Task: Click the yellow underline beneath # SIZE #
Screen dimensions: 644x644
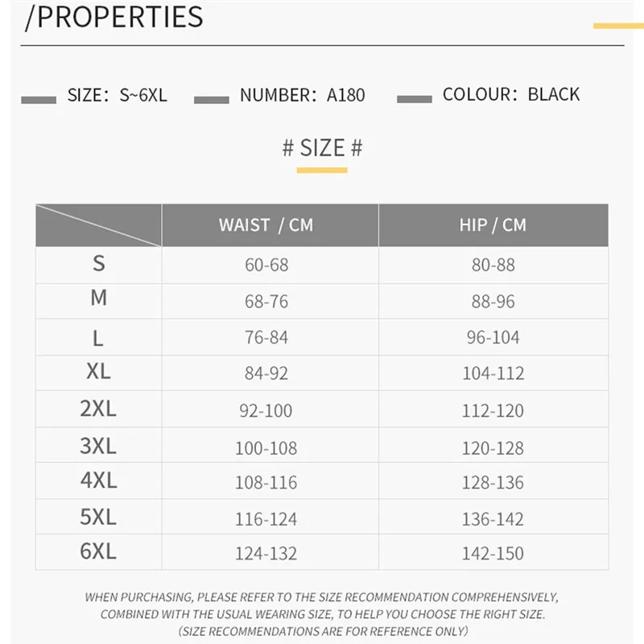Action: [x=322, y=170]
